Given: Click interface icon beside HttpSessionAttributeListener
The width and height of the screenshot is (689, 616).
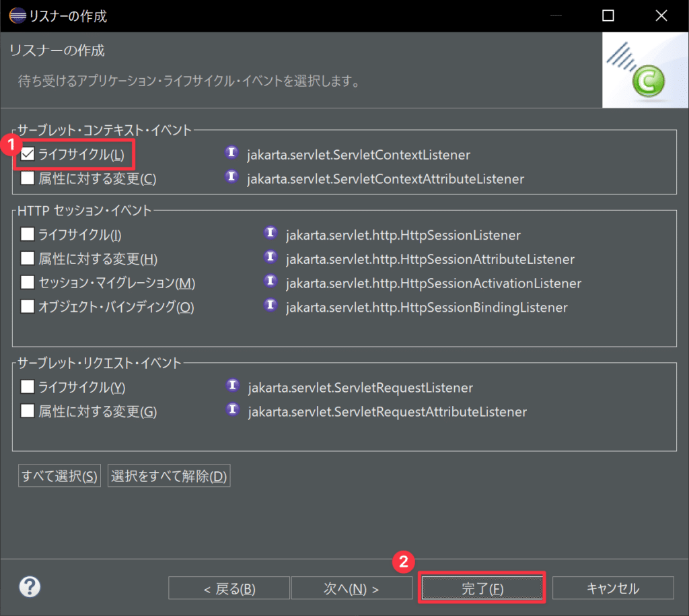Looking at the screenshot, I should click(270, 259).
